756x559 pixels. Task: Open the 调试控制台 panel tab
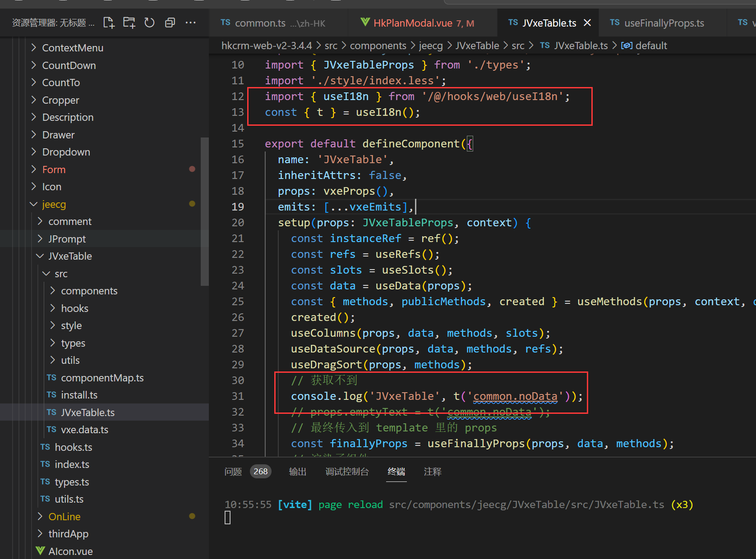pos(347,471)
